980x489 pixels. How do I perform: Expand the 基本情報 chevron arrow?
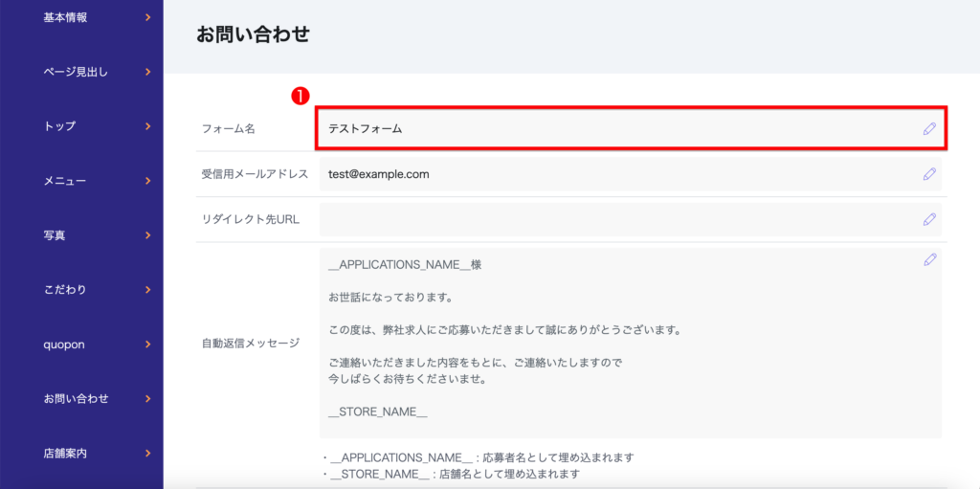pos(147,17)
